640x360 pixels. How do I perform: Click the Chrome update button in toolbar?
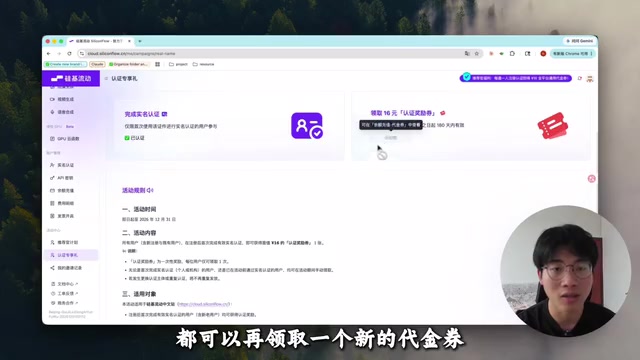tap(572, 53)
